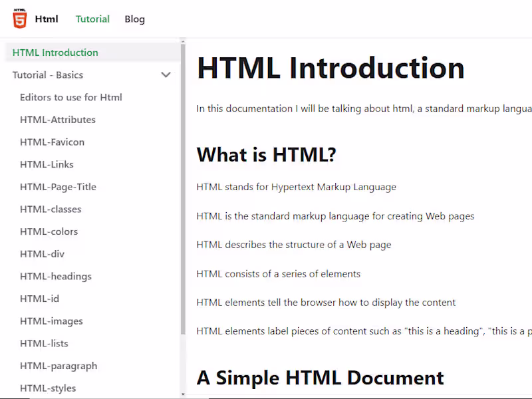Image resolution: width=532 pixels, height=399 pixels.
Task: Open the HTML-colors topic
Action: [x=49, y=231]
